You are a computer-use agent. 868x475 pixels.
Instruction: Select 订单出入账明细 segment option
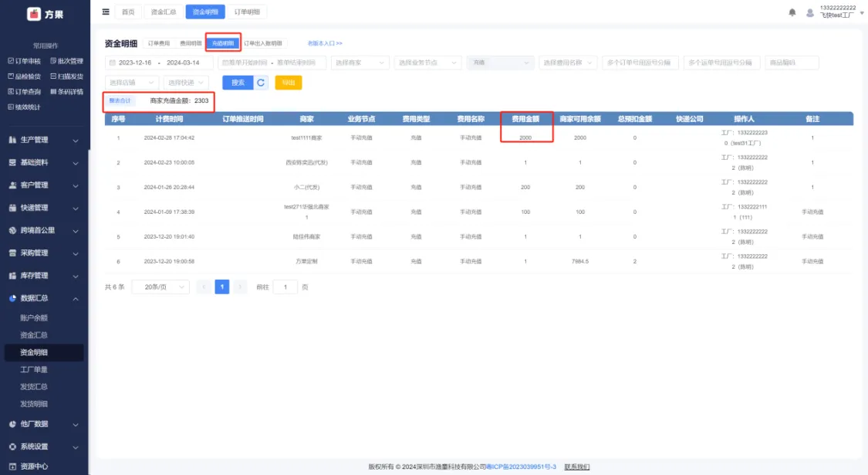coord(263,44)
